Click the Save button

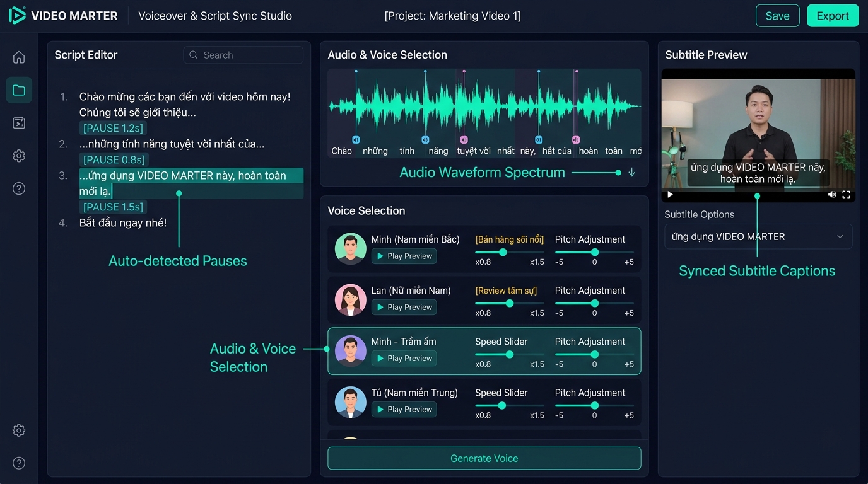[x=777, y=16]
